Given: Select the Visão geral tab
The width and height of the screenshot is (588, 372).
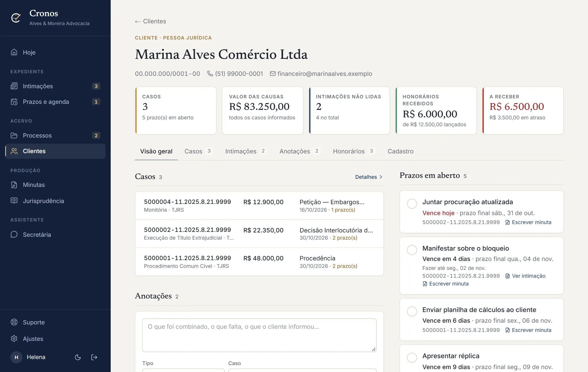Looking at the screenshot, I should pos(156,151).
